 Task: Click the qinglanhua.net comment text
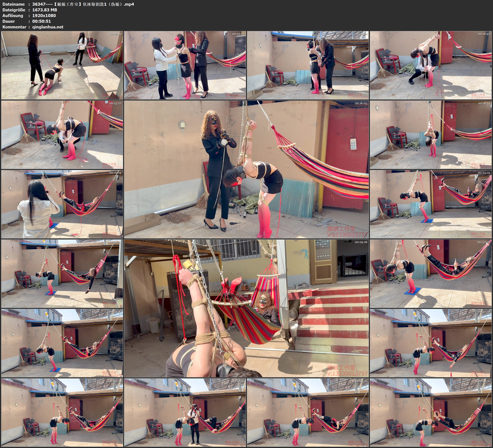pyautogui.click(x=48, y=27)
